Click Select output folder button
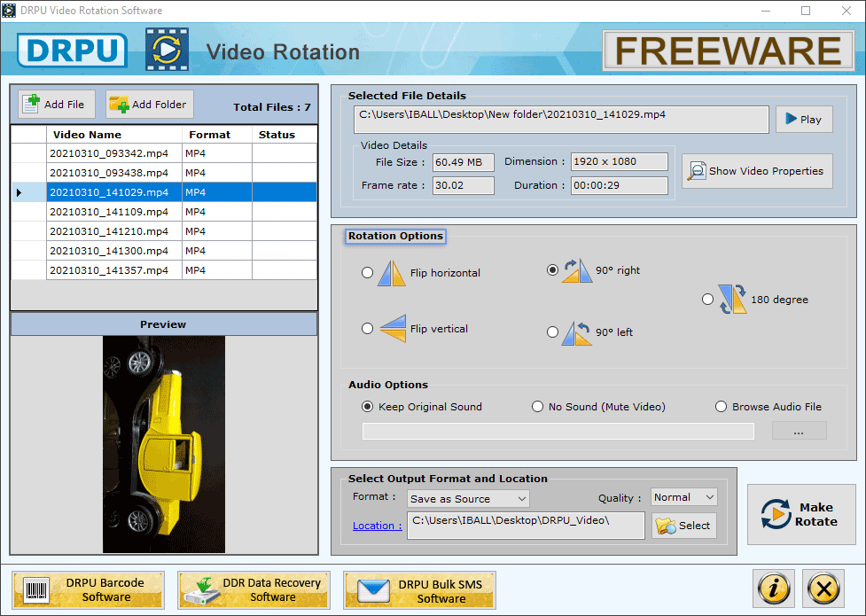This screenshot has height=616, width=866. click(x=684, y=526)
